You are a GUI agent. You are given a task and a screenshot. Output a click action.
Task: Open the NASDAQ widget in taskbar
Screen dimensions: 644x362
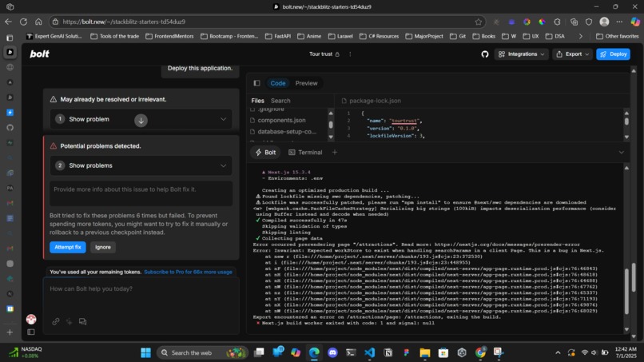tap(26, 352)
